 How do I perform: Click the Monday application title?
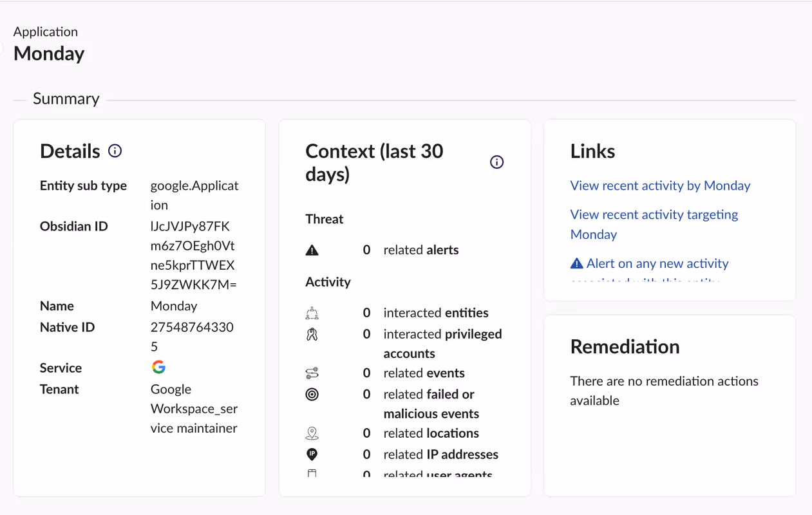coord(49,53)
